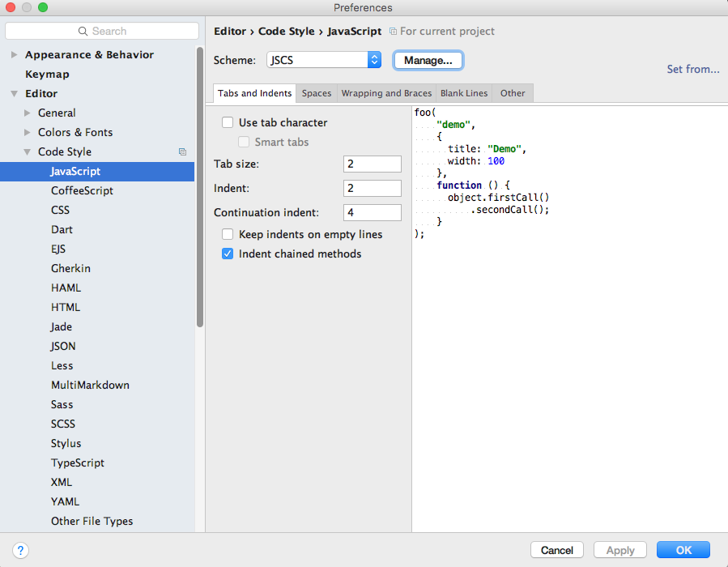Collapse the Code Style tree node
This screenshot has width=728, height=567.
click(x=27, y=151)
